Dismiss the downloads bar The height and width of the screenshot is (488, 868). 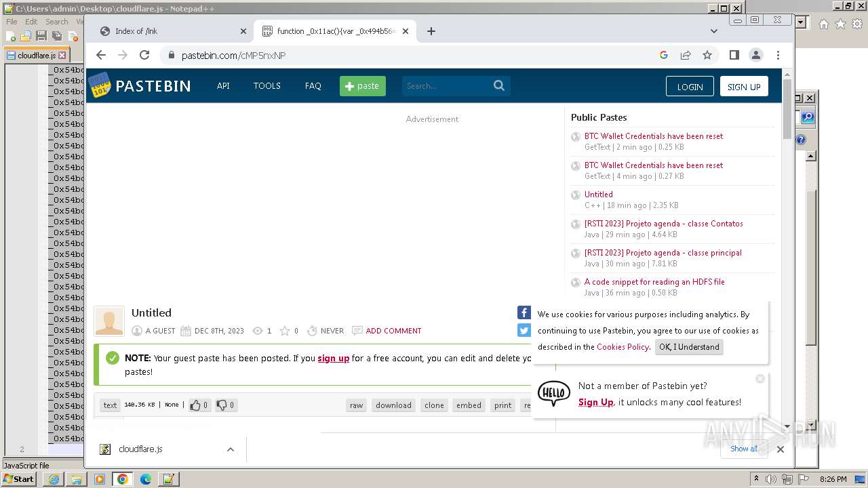(x=781, y=449)
